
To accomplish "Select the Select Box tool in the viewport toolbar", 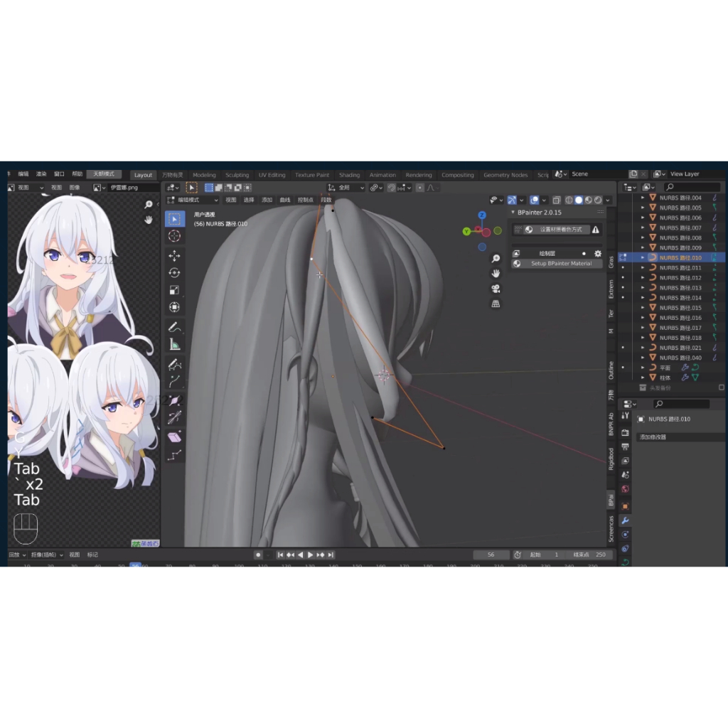I will pos(175,219).
